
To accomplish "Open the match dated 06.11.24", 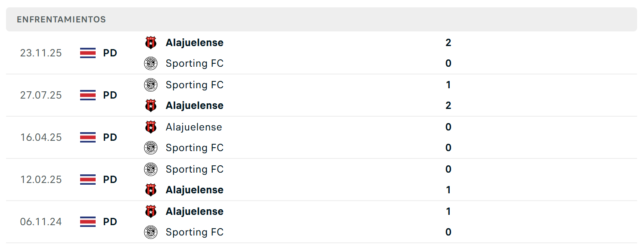I will pyautogui.click(x=321, y=222).
